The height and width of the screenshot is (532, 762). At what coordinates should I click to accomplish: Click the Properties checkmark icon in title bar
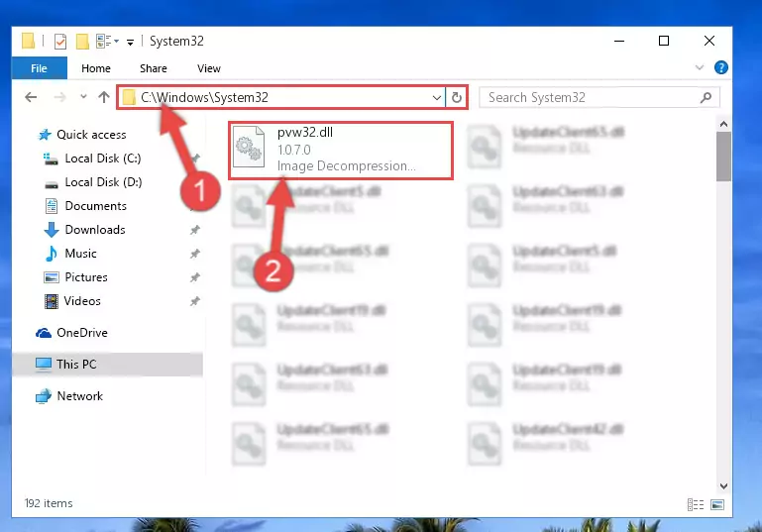[x=60, y=42]
